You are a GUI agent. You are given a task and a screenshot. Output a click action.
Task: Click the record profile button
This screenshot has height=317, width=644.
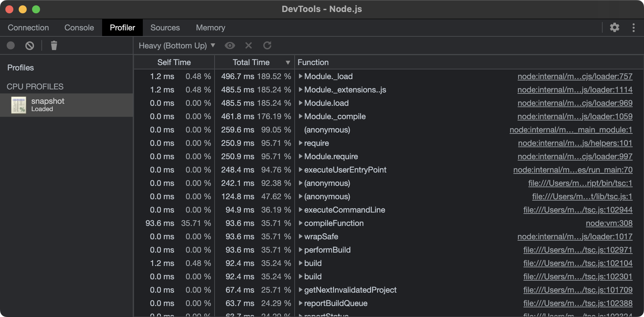11,45
